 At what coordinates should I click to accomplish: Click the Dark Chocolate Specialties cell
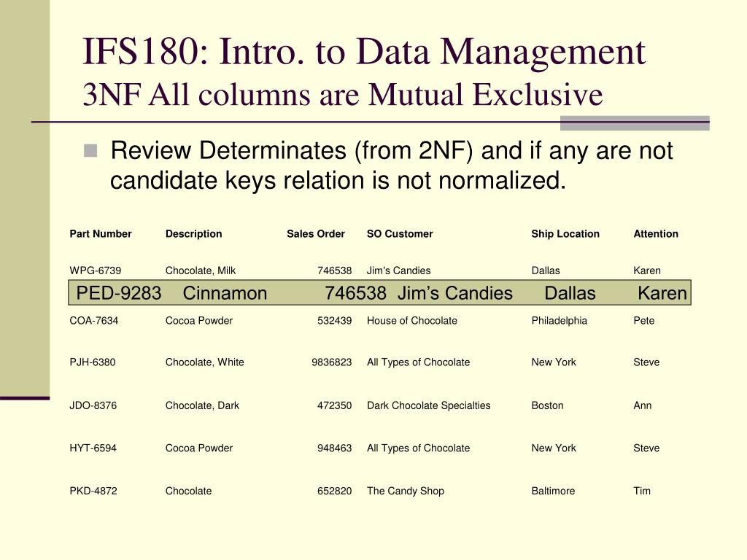(428, 405)
